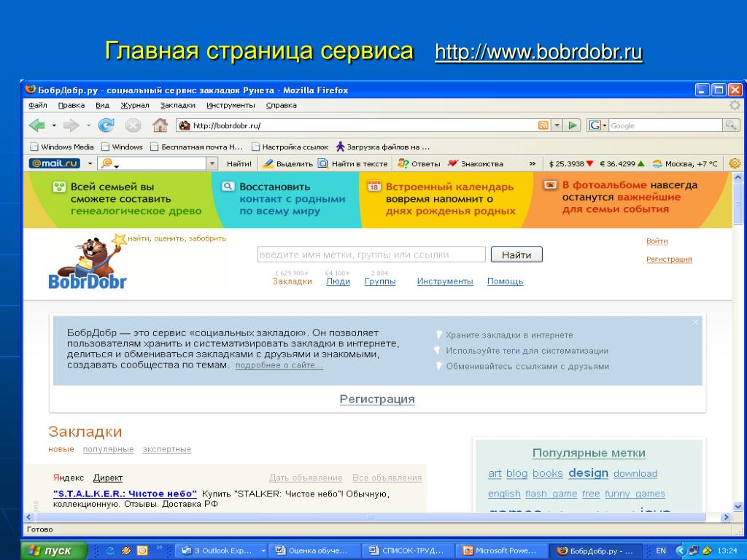The height and width of the screenshot is (560, 747).
Task: Click in the Google search box
Action: [x=665, y=125]
